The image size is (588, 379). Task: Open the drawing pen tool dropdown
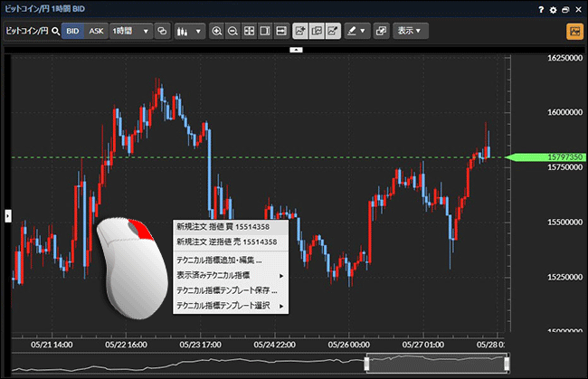coord(356,31)
